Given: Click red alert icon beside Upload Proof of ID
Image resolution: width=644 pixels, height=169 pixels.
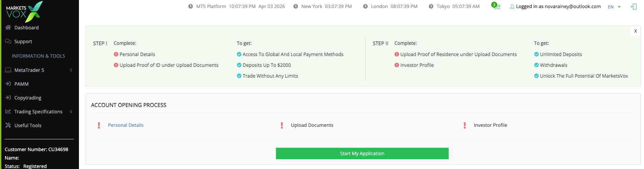Looking at the screenshot, I should coord(116,65).
